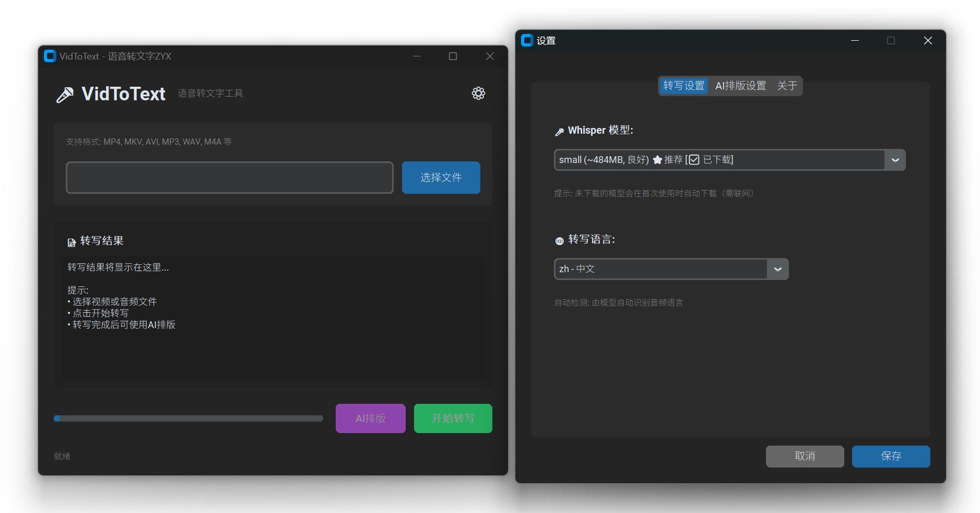The width and height of the screenshot is (980, 513).
Task: Click the file path input field
Action: [229, 178]
